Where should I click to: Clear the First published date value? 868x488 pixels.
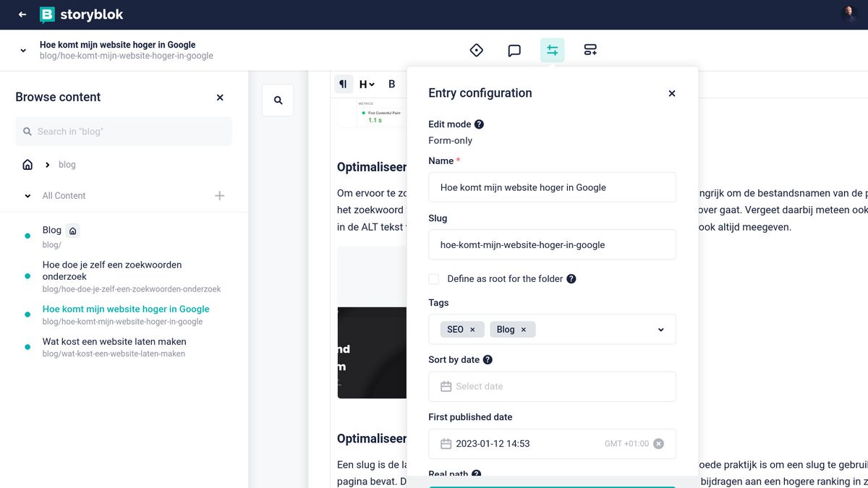658,444
